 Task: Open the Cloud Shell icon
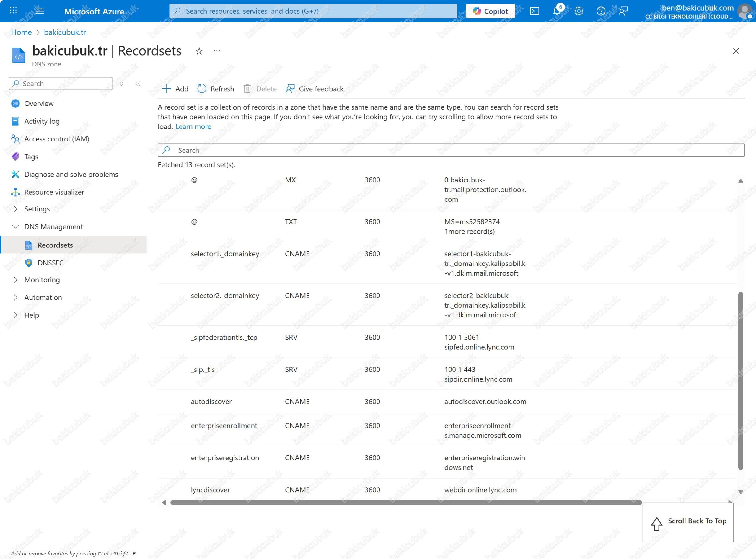click(534, 11)
